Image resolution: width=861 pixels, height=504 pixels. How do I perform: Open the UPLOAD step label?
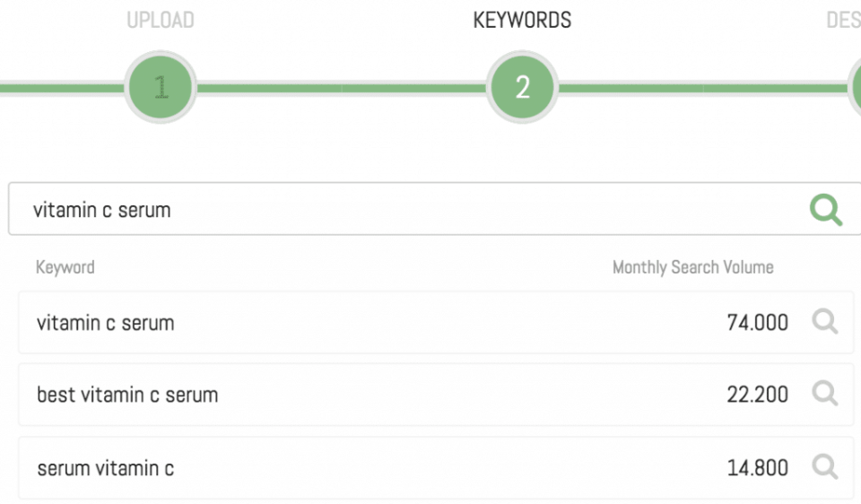(x=161, y=20)
